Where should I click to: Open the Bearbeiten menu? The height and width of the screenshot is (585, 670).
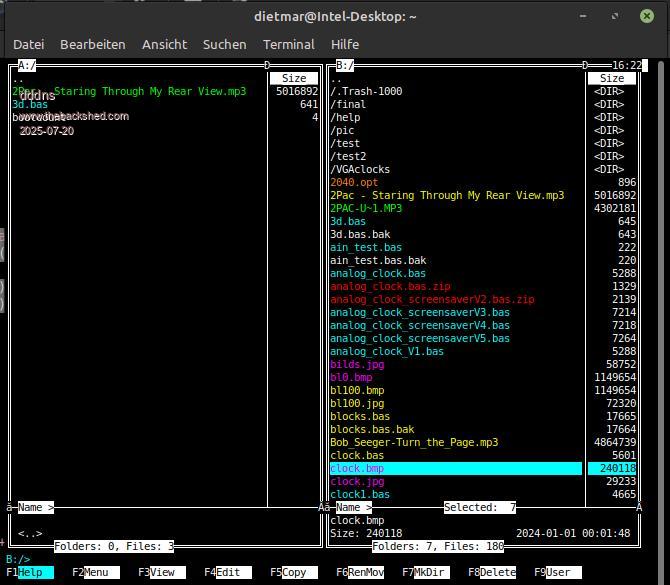pyautogui.click(x=93, y=44)
